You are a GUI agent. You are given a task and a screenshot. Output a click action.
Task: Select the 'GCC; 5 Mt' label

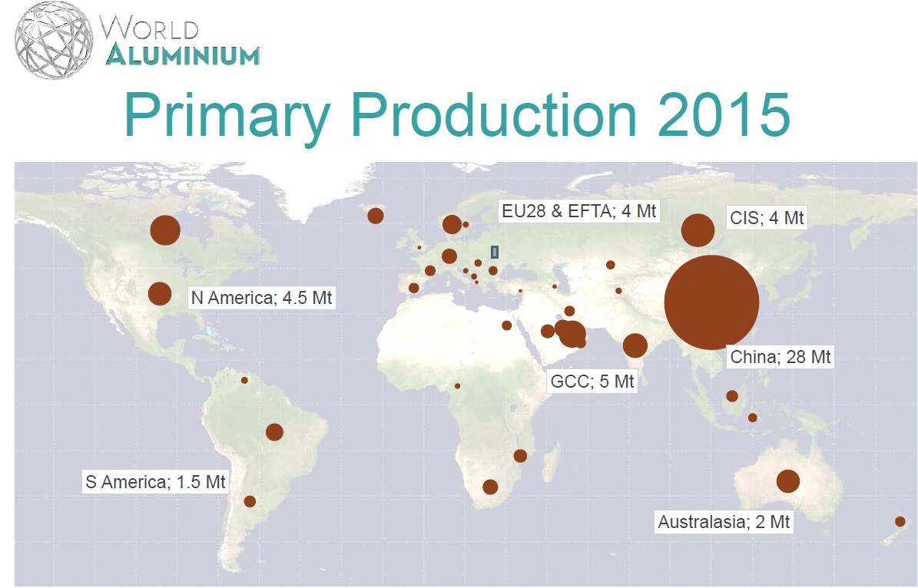point(593,381)
